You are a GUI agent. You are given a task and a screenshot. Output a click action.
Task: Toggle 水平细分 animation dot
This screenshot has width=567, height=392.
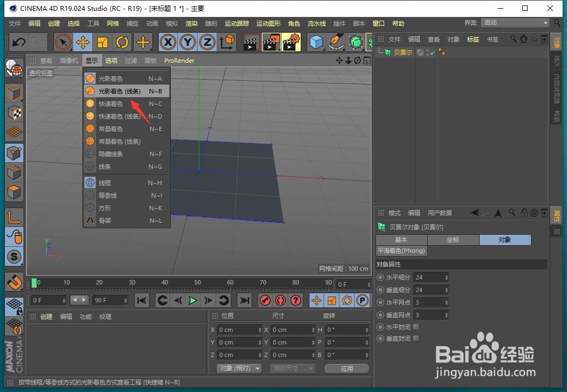[380, 277]
